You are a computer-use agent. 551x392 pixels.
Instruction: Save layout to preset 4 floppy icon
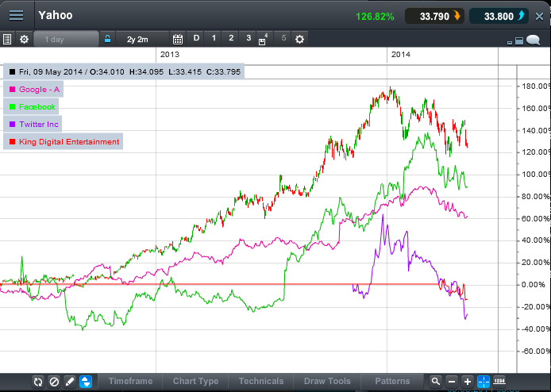click(x=264, y=40)
